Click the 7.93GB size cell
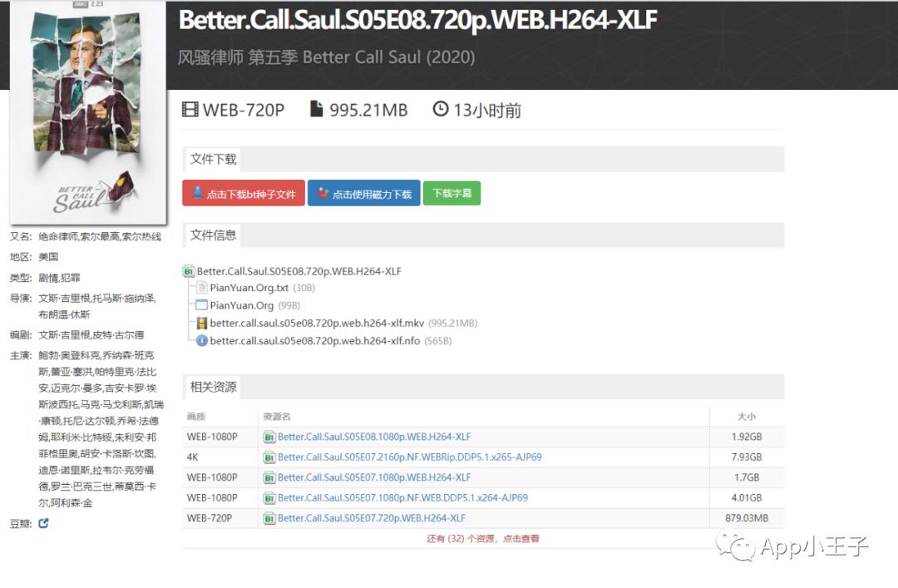 tap(747, 457)
